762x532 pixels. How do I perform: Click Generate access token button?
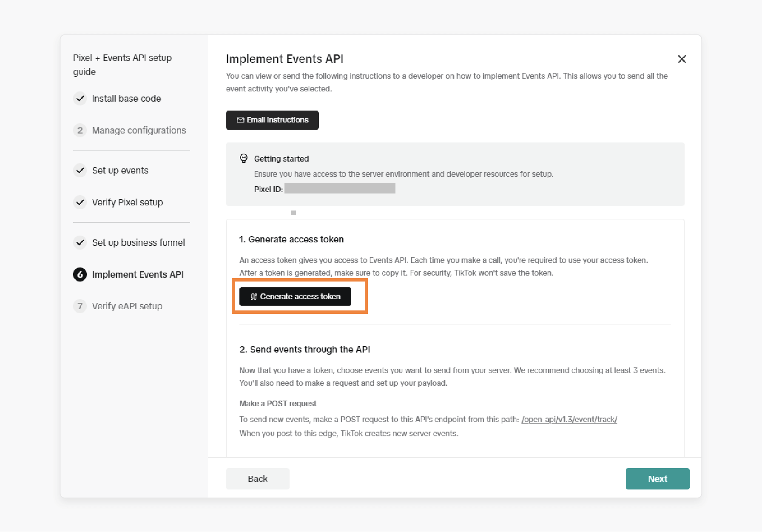[x=295, y=296]
